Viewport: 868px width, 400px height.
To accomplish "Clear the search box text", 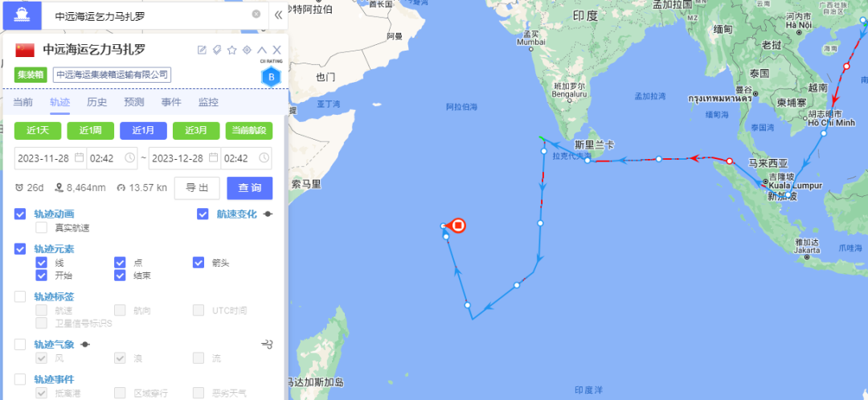I will pos(256,14).
